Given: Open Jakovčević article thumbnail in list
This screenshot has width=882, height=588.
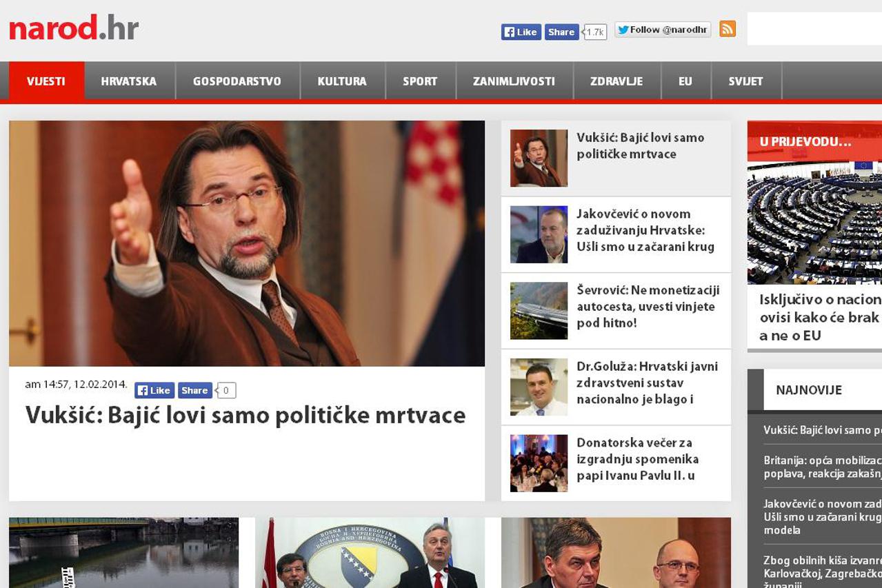Looking at the screenshot, I should pyautogui.click(x=539, y=234).
